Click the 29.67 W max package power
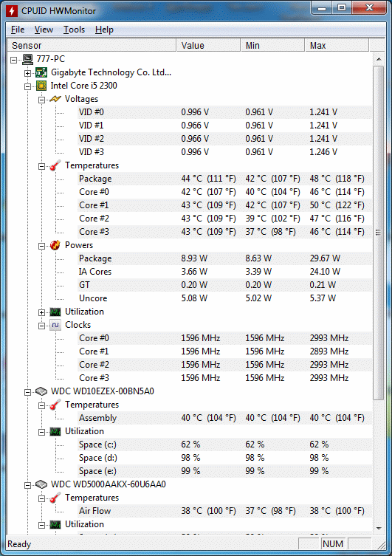This screenshot has width=392, height=556. coord(325,258)
